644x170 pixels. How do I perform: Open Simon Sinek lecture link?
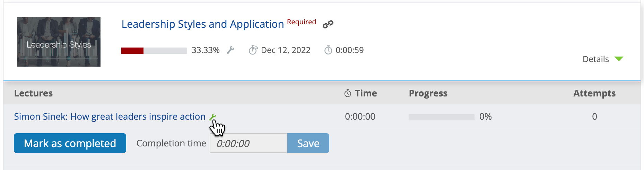[x=110, y=117]
